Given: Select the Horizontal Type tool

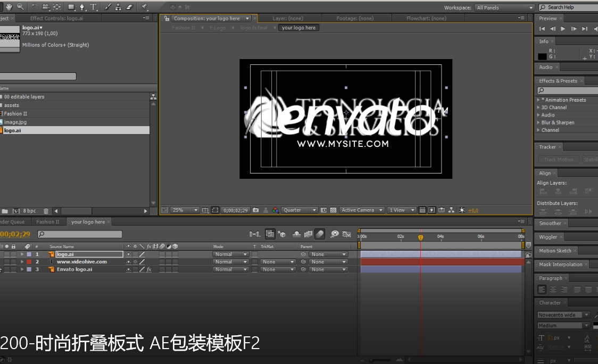Looking at the screenshot, I should (94, 7).
